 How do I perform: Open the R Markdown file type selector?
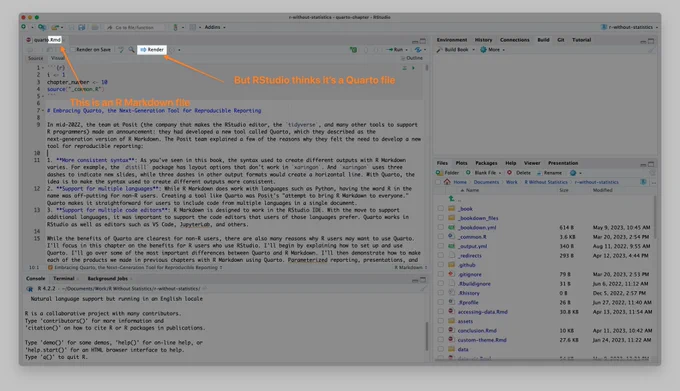pyautogui.click(x=411, y=267)
